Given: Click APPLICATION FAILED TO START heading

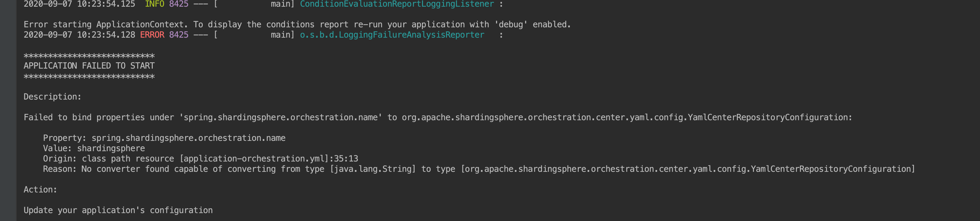Looking at the screenshot, I should pos(89,66).
